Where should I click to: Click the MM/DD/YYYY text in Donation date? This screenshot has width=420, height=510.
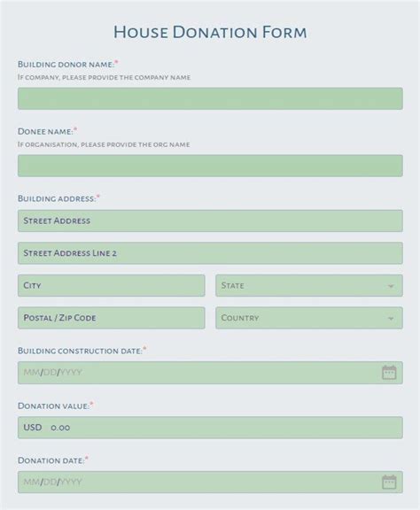click(x=52, y=482)
